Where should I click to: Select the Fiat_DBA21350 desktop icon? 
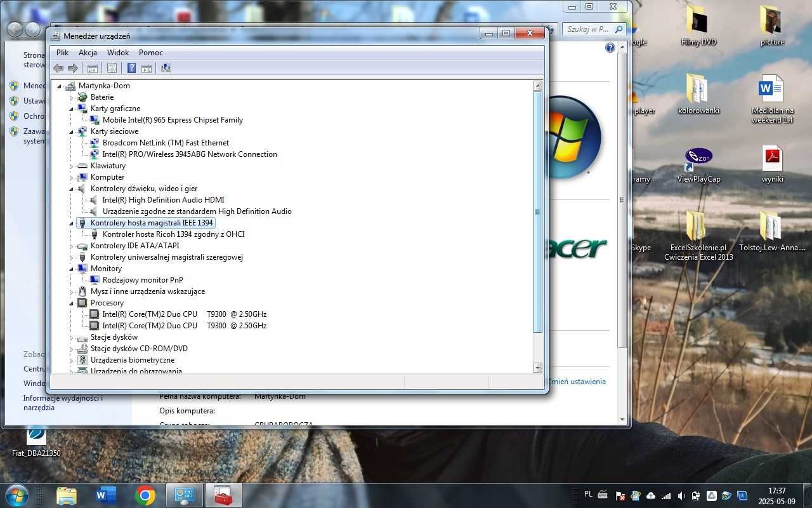36,442
